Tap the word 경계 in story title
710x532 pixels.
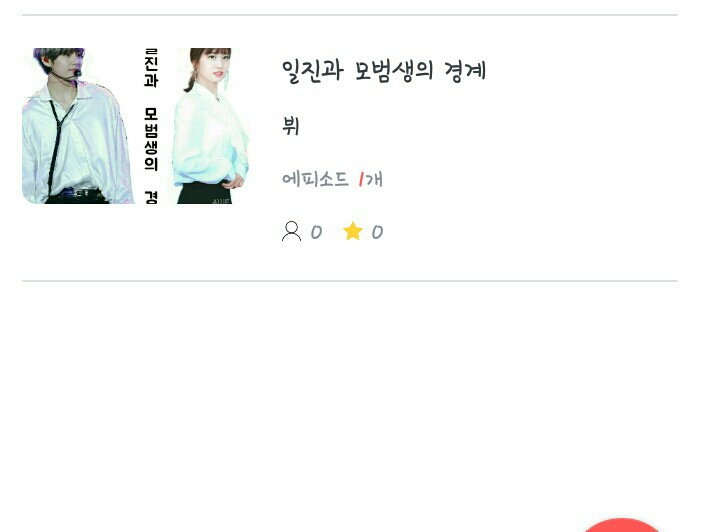point(465,71)
